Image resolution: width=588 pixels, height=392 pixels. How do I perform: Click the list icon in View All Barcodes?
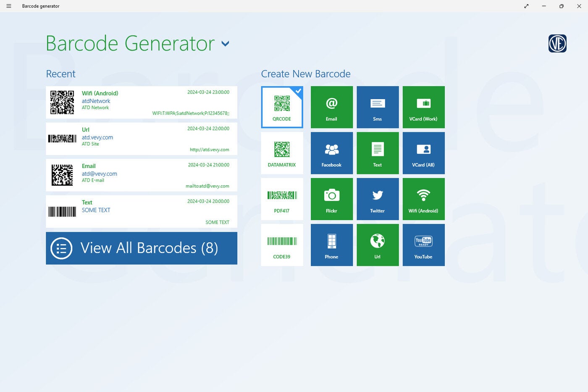click(61, 248)
